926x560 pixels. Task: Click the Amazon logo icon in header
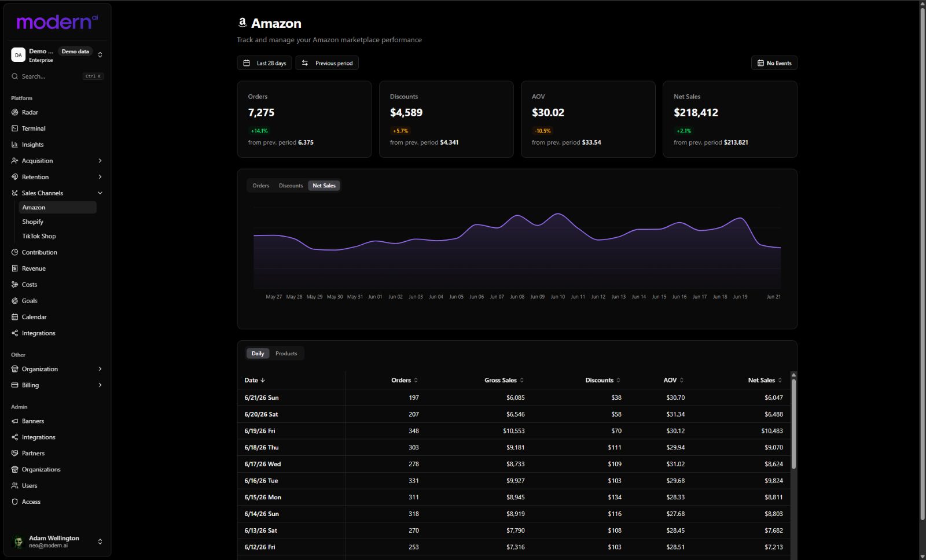pyautogui.click(x=242, y=23)
